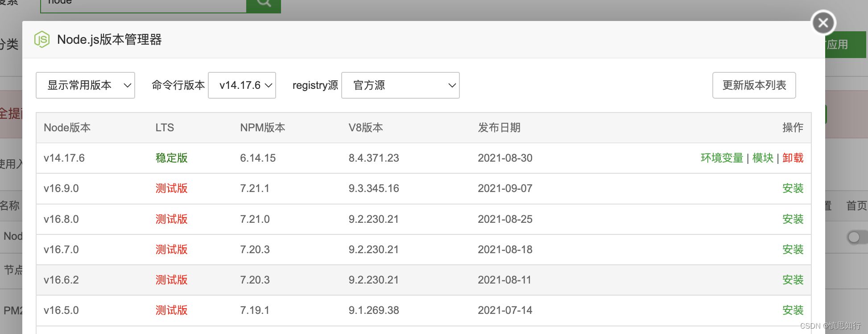The image size is (868, 334).
Task: Toggle the switch in background panel row
Action: [x=857, y=237]
